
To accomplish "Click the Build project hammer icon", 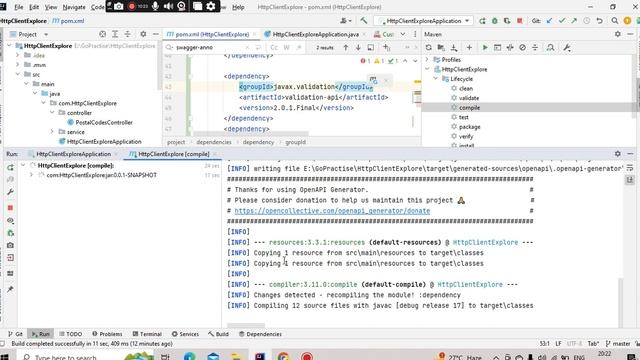I will pos(363,20).
